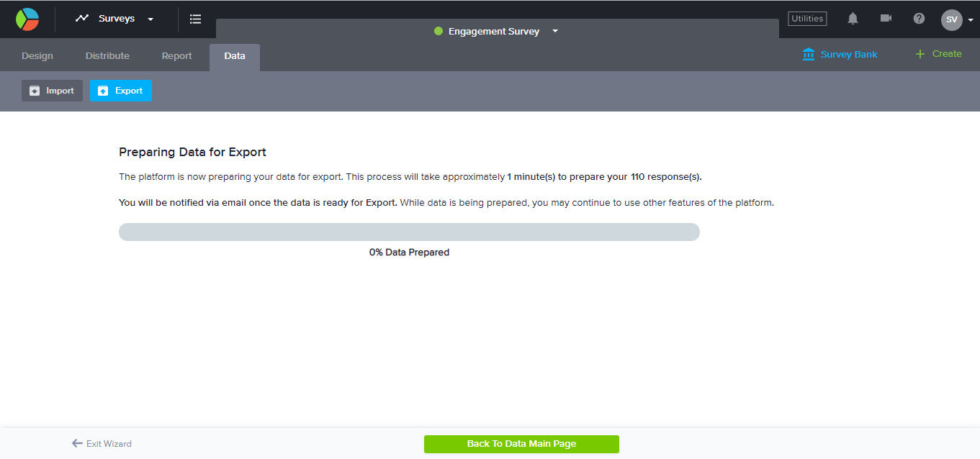Viewport: 980px width, 459px height.
Task: Click the video camera icon
Action: (886, 19)
